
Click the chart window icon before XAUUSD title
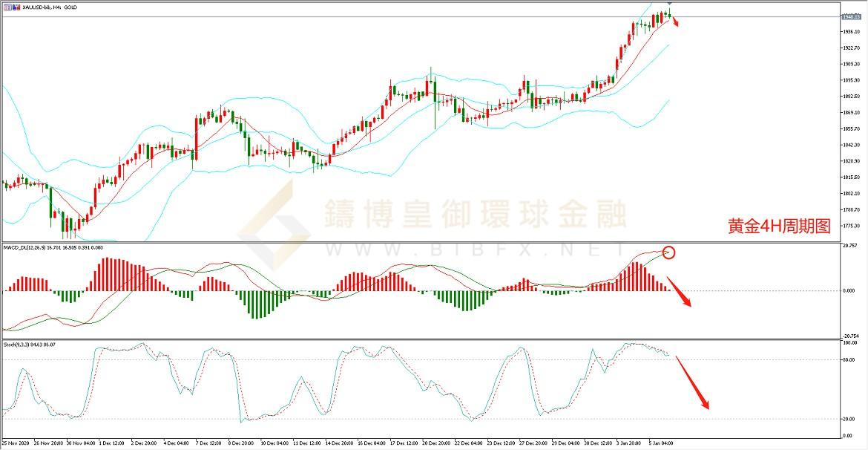coord(7,5)
